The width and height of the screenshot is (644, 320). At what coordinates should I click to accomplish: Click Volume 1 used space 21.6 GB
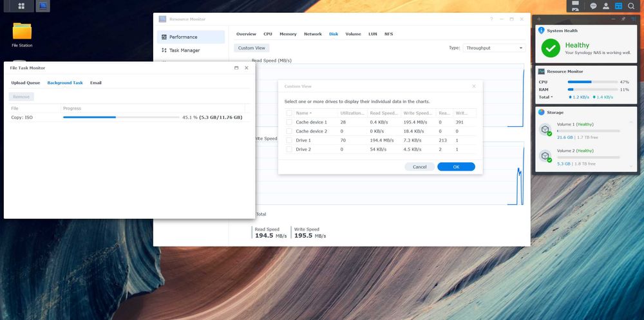tap(565, 137)
